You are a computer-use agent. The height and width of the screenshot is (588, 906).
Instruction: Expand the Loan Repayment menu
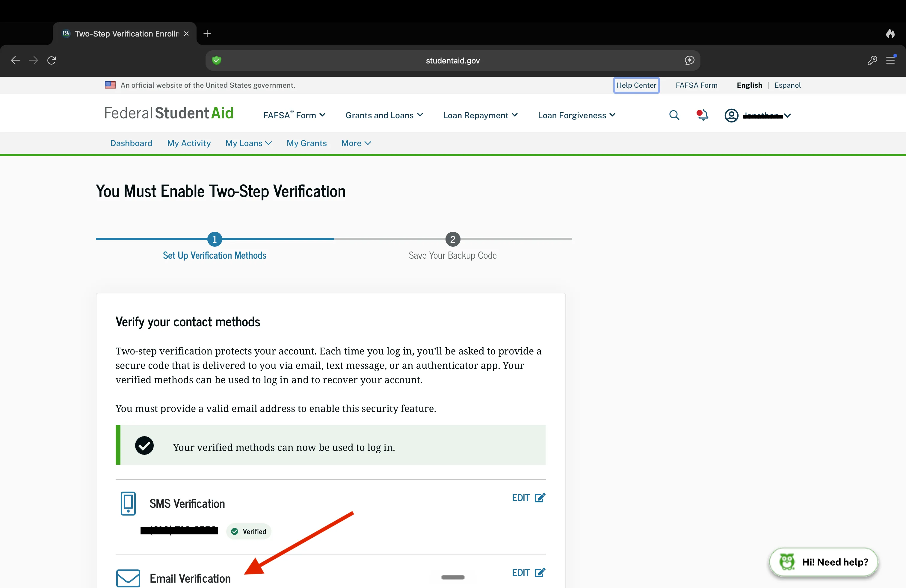pos(480,115)
